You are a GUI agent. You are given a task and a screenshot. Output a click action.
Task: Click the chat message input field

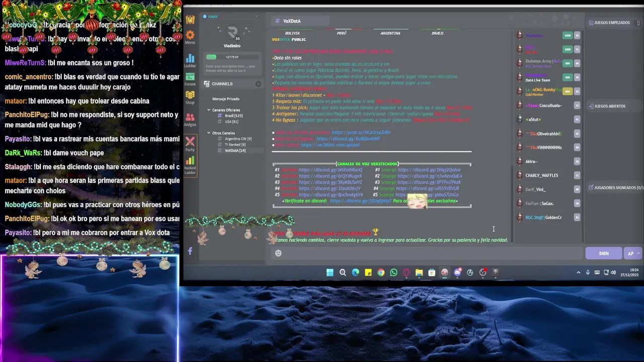428,253
